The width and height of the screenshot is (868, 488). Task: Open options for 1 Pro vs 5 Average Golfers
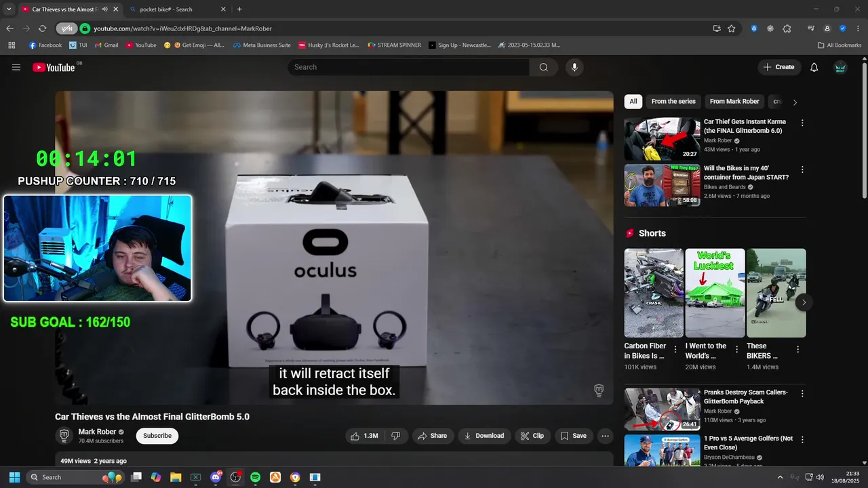(802, 440)
